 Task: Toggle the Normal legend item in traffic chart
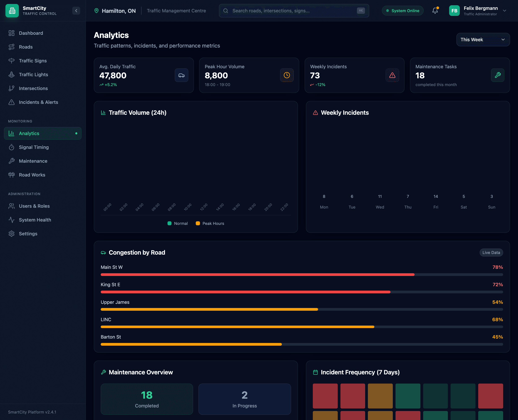pyautogui.click(x=178, y=223)
